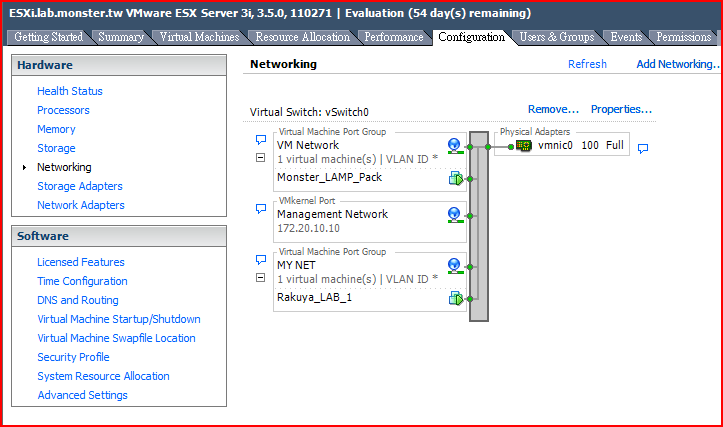Screen dimensions: 723x427
Task: Click the vmnic0 physical adapter card icon
Action: tap(524, 146)
